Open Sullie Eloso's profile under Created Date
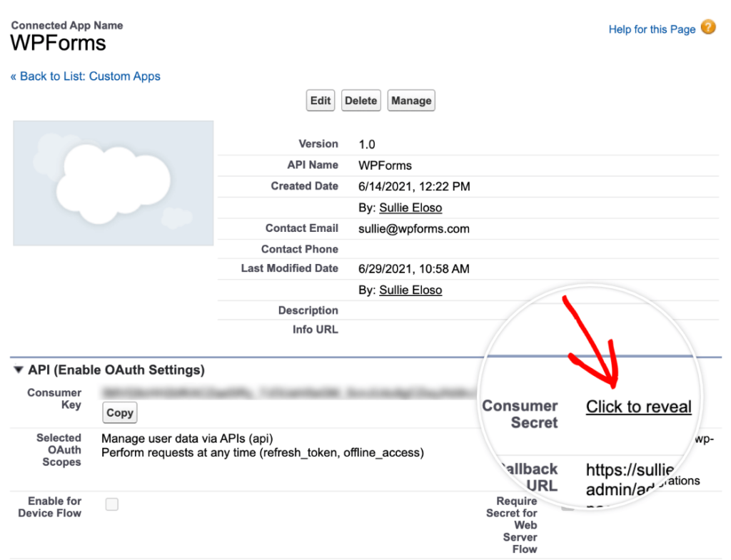Viewport: 731px width, 560px height. coord(410,208)
